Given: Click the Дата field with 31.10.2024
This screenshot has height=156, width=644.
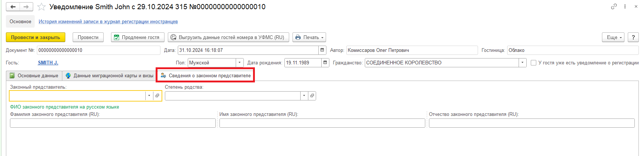Looking at the screenshot, I should click(248, 50).
